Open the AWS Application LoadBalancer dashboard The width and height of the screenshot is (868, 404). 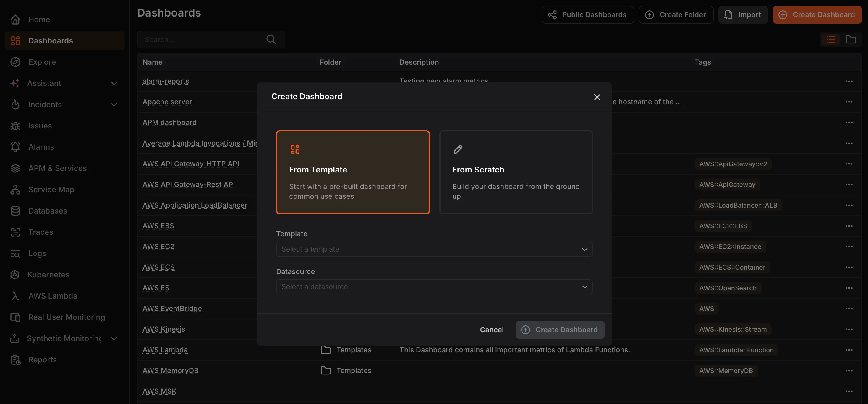click(x=195, y=205)
